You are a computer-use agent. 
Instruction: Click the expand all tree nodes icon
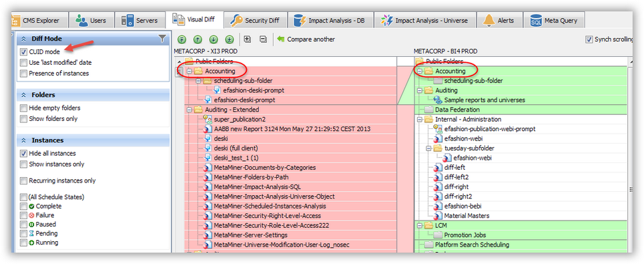(247, 39)
